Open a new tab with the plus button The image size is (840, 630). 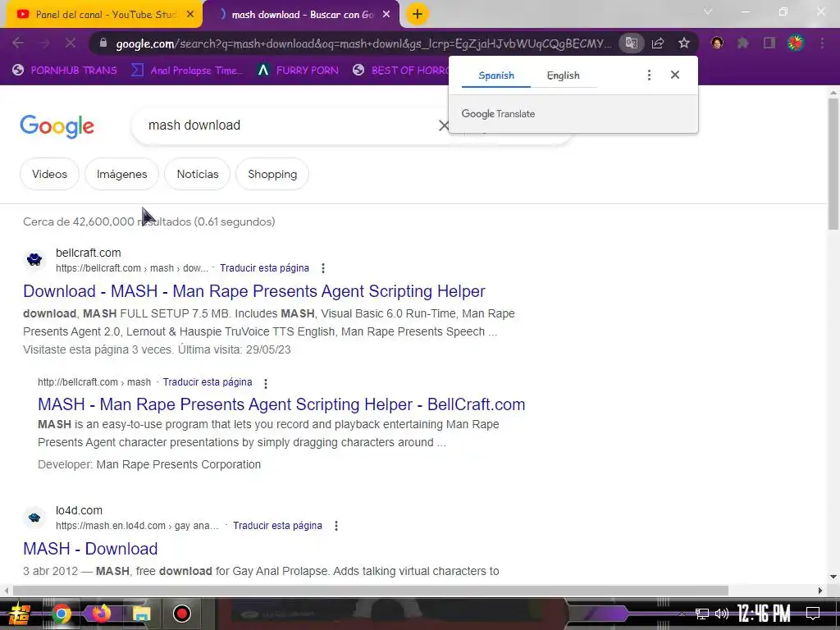tap(418, 14)
